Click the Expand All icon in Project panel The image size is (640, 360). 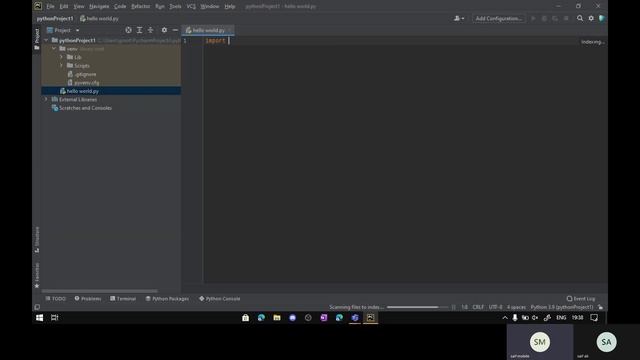click(x=140, y=30)
